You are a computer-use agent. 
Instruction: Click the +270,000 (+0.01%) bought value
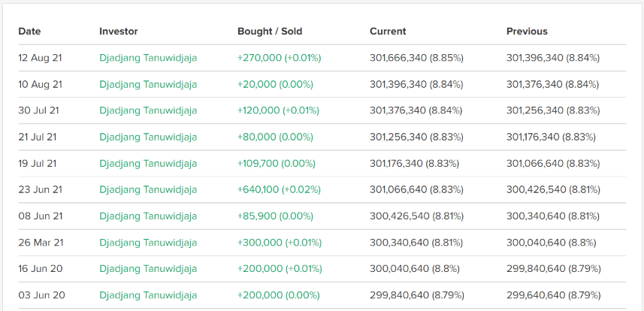point(279,58)
